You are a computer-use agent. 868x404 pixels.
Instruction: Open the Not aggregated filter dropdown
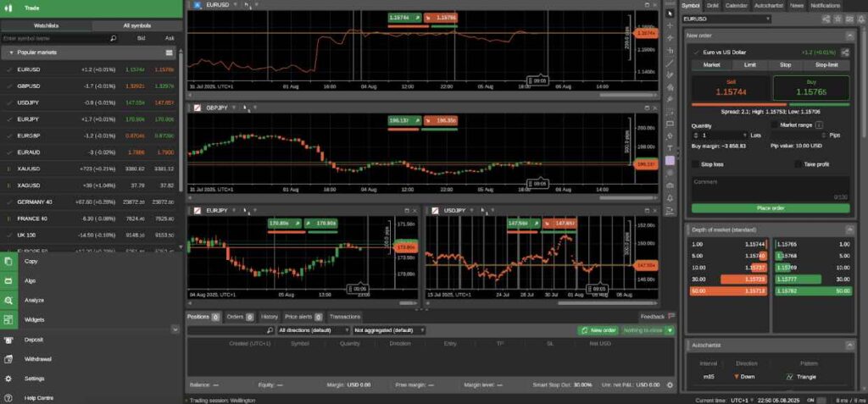388,330
